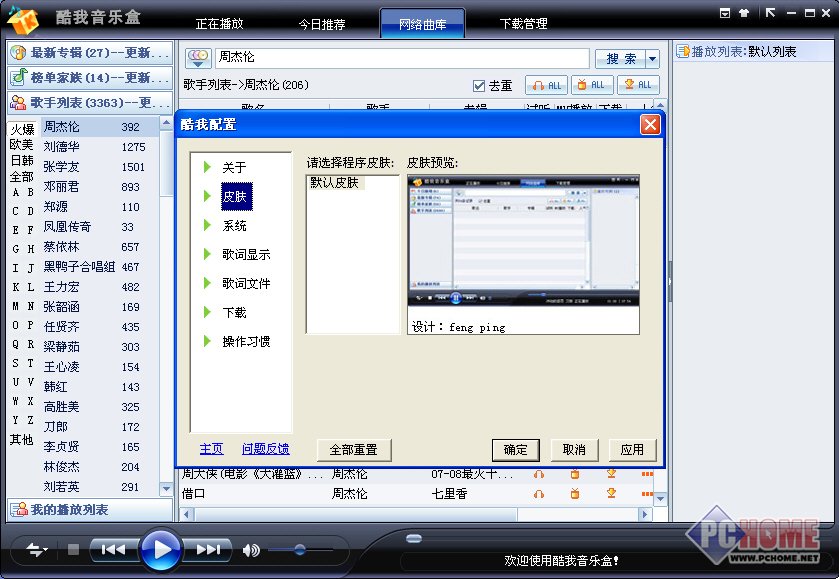
Task: Select 皮肤 in config tree
Action: (235, 196)
